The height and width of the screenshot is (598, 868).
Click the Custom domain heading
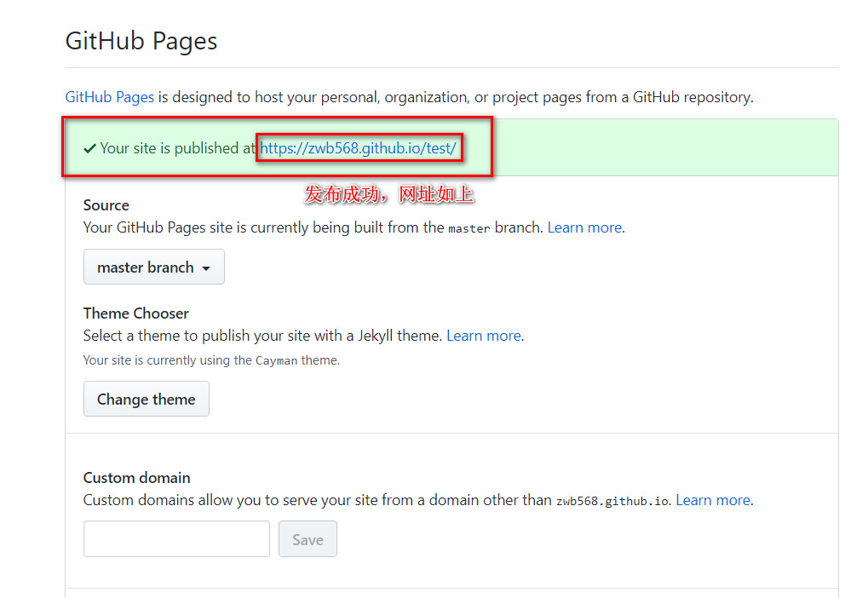[x=137, y=478]
